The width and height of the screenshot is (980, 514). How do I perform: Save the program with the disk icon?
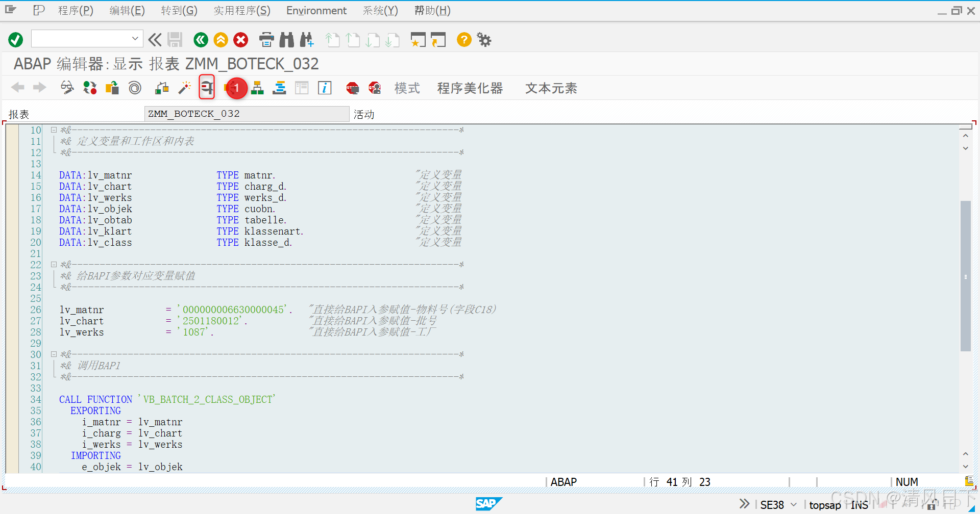point(175,39)
